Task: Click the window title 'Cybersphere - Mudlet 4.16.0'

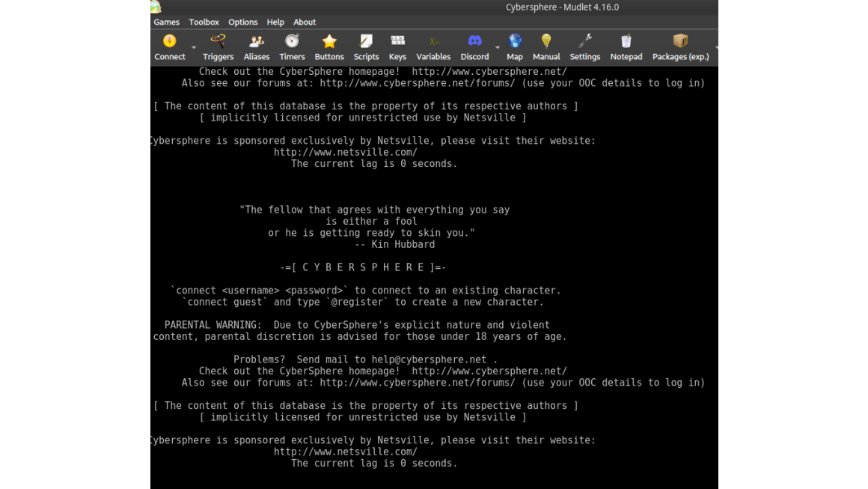Action: coord(563,7)
